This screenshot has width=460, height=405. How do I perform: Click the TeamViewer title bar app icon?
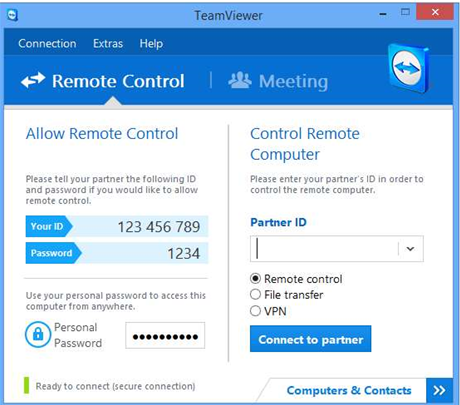point(12,15)
